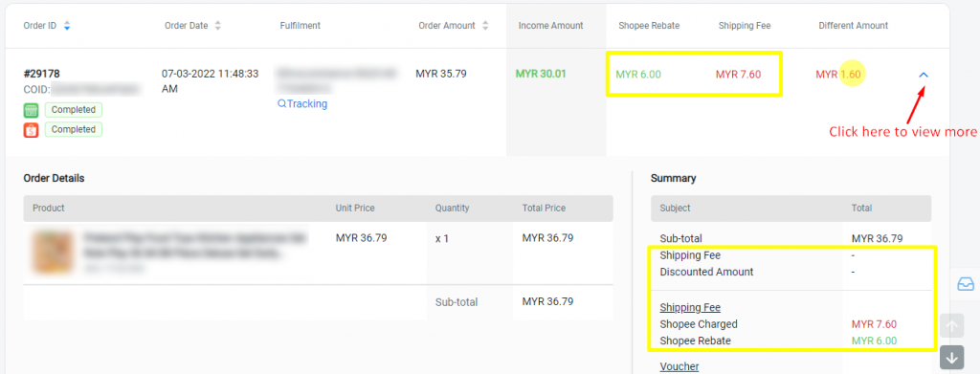Click first Completed status badge
Image resolution: width=980 pixels, height=374 pixels.
(x=73, y=110)
